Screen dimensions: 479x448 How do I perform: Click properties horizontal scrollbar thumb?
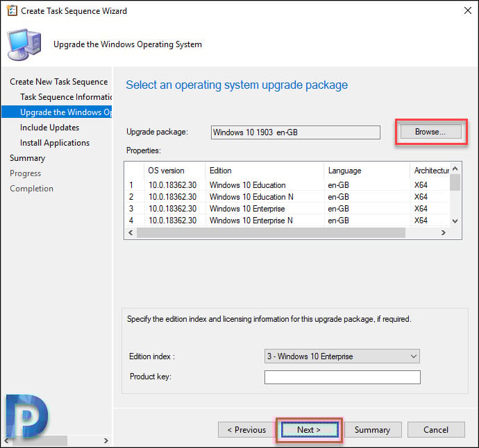tap(271, 233)
